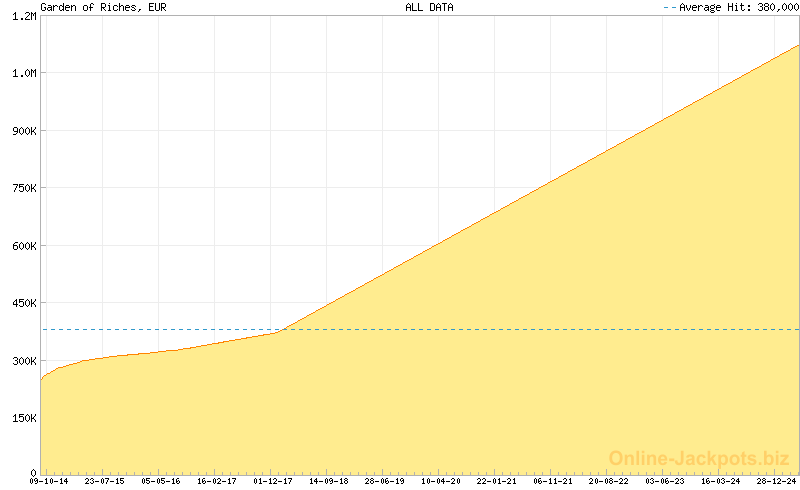Click the legend's dashed line sample
The image size is (800, 490).
[x=669, y=7]
